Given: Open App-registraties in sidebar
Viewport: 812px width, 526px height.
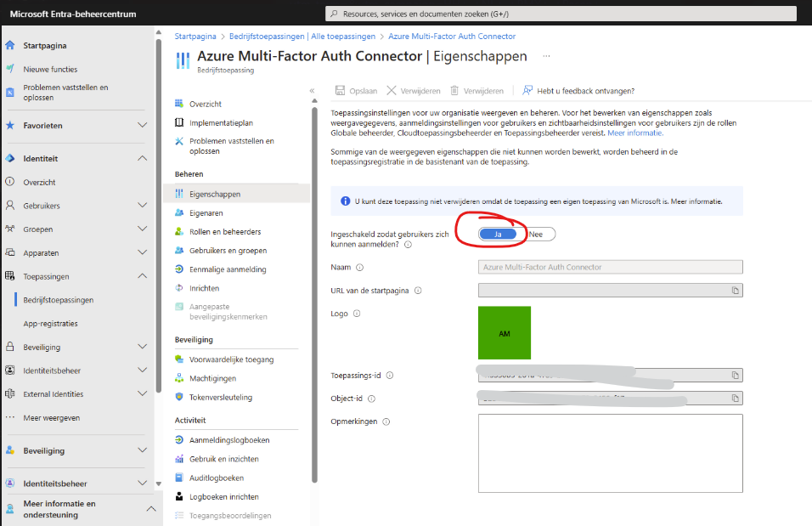Looking at the screenshot, I should pos(50,324).
